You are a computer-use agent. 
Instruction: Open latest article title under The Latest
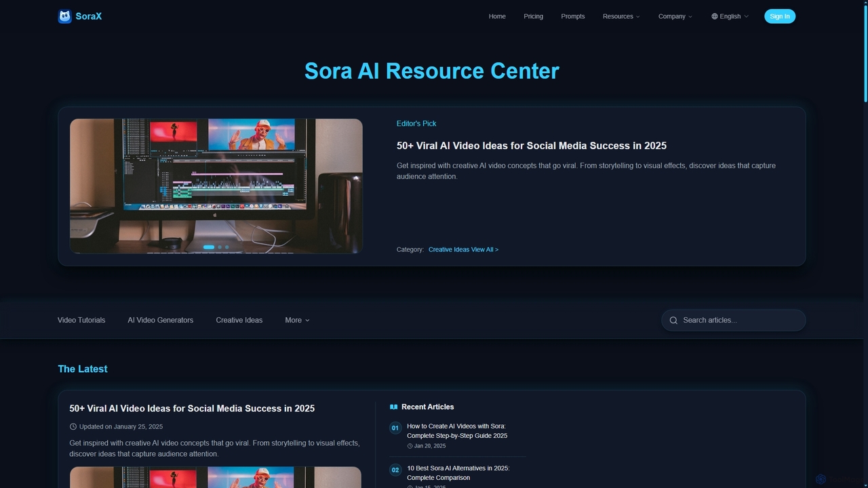coord(192,409)
